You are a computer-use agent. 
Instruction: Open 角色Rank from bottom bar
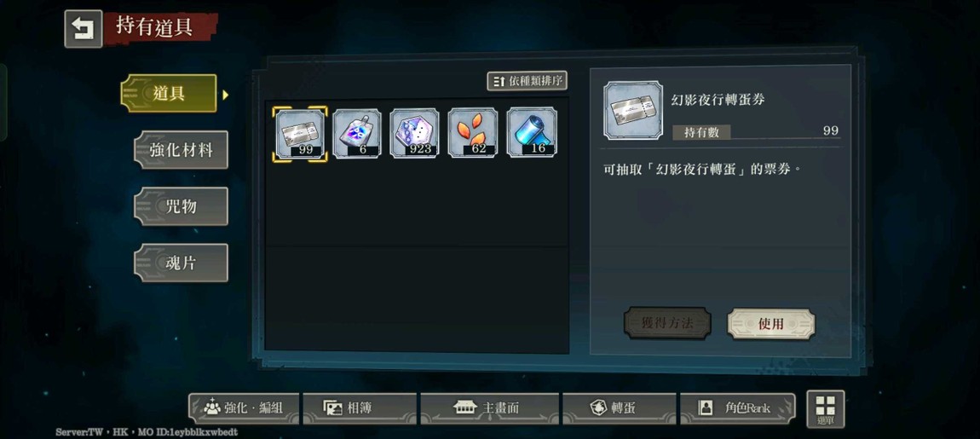737,408
